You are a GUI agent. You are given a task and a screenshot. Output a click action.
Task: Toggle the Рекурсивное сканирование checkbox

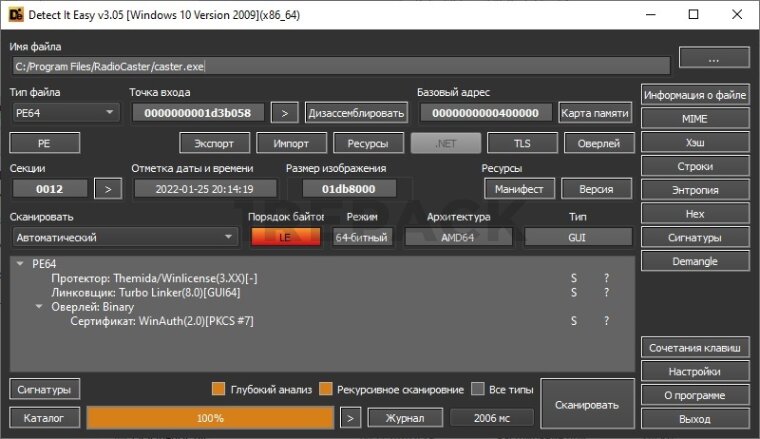point(326,389)
